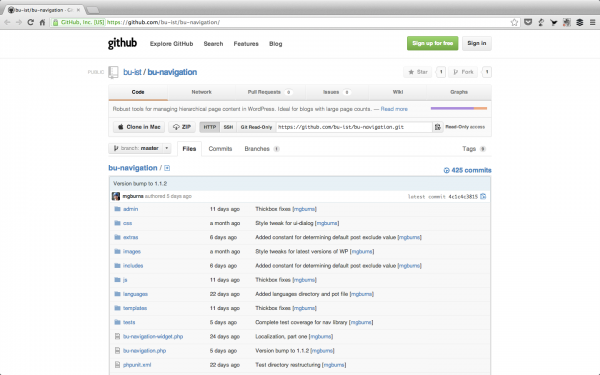Click the browser address bar
The image size is (600, 375).
pos(285,22)
